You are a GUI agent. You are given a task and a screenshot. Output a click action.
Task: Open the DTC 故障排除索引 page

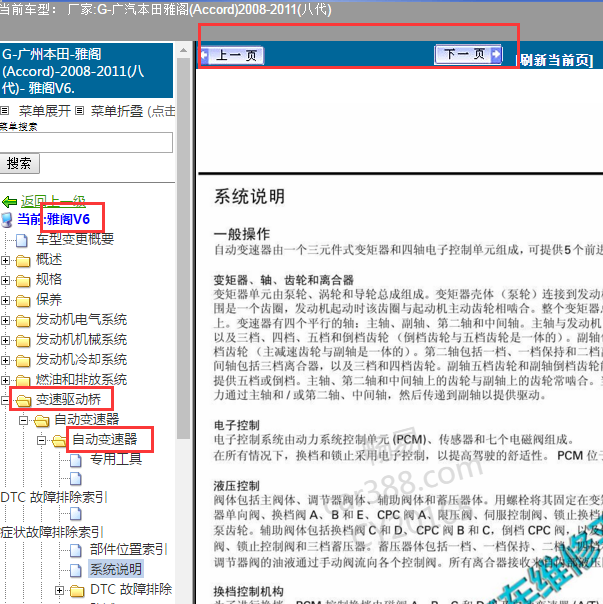[x=54, y=497]
